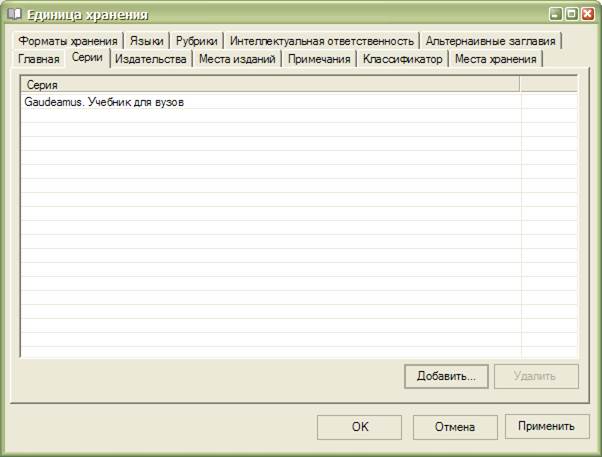Open the Примечания tab
602x457 pixels.
point(319,60)
